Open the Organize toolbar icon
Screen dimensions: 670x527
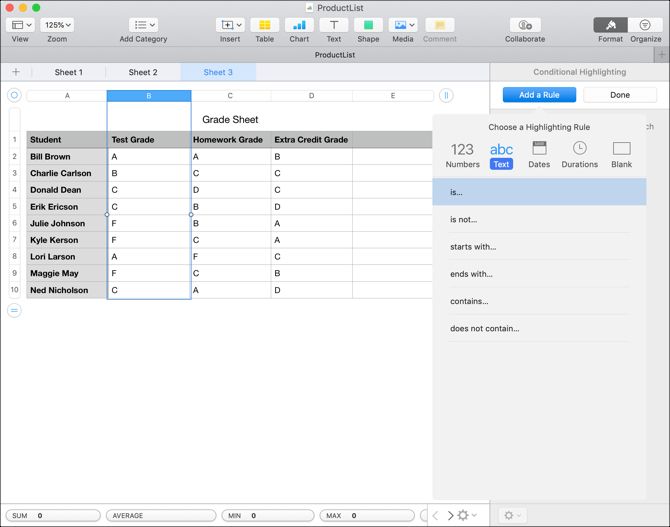[645, 25]
